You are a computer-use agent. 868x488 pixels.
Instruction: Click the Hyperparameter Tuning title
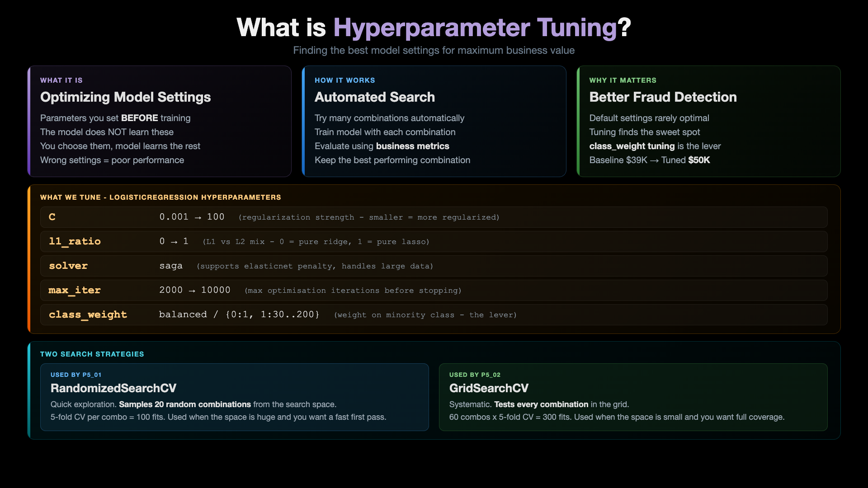(434, 28)
